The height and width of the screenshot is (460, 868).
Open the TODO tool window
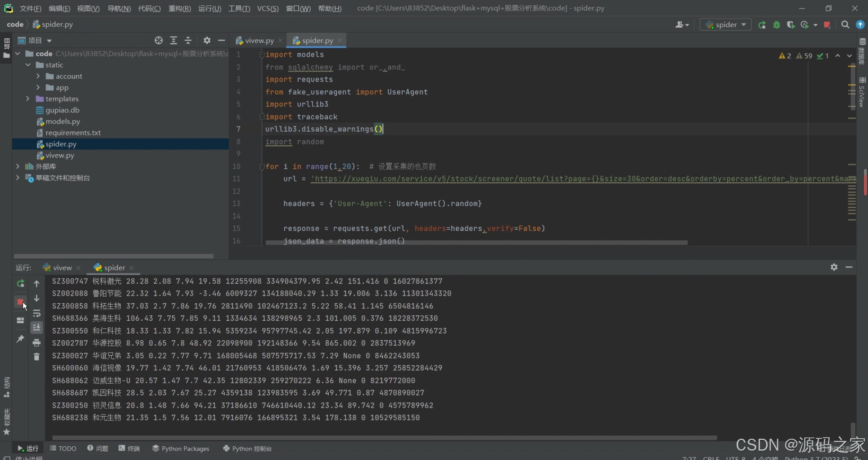(x=63, y=448)
